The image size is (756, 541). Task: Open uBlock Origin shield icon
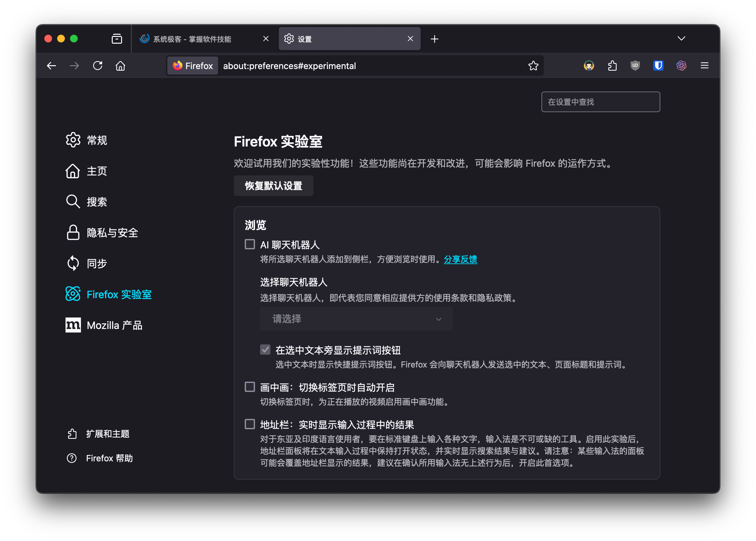pyautogui.click(x=635, y=66)
